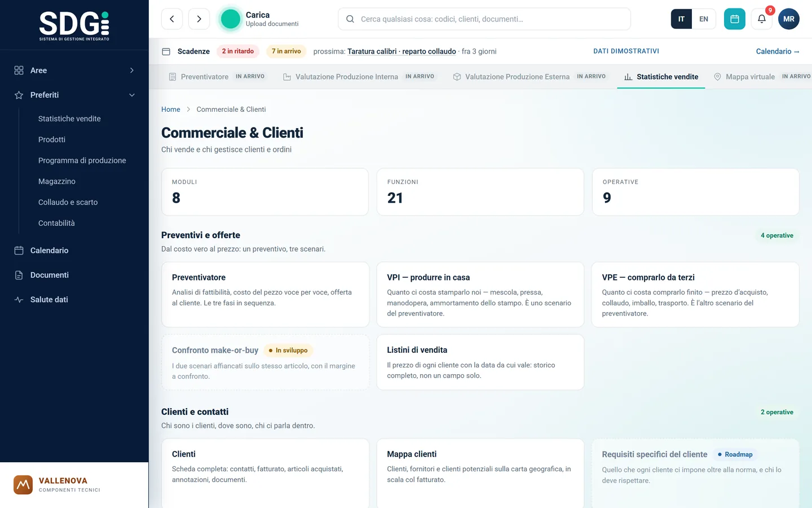This screenshot has width=812, height=508.
Task: Click the Home breadcrumb link
Action: coord(171,110)
